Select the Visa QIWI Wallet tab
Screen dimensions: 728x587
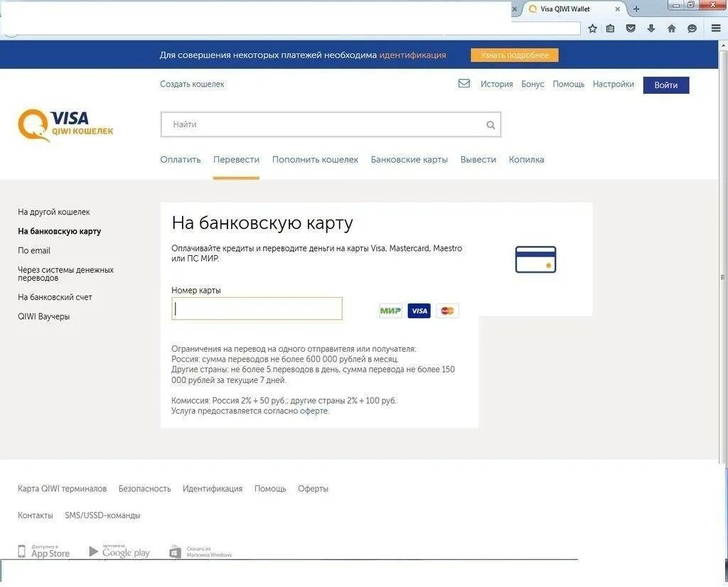[x=574, y=9]
